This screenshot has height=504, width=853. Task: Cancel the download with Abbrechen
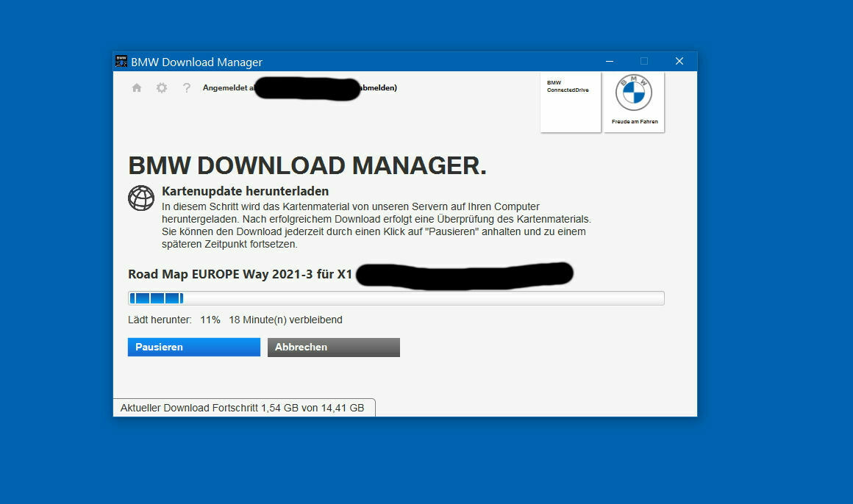[x=333, y=347]
